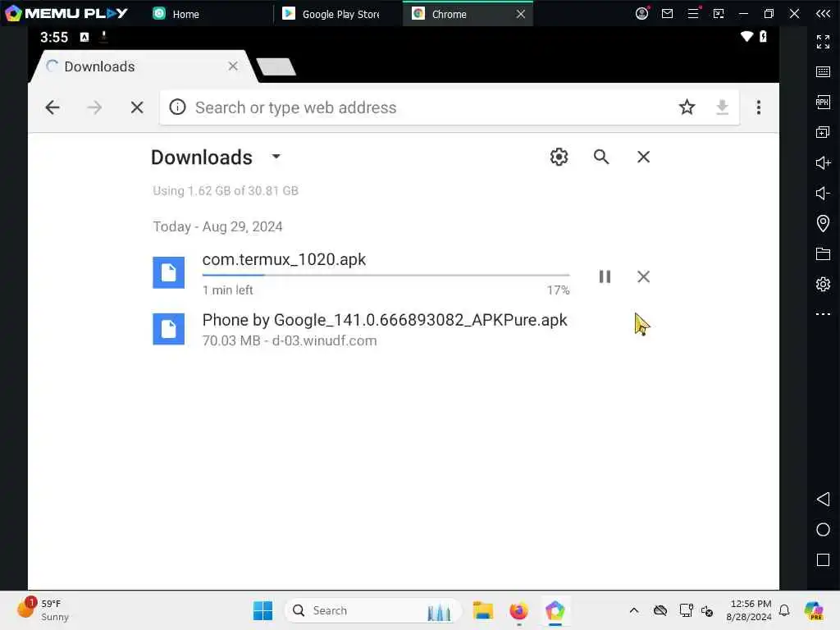840x630 pixels.
Task: Decrease volume in MEmu sidebar
Action: pos(823,193)
